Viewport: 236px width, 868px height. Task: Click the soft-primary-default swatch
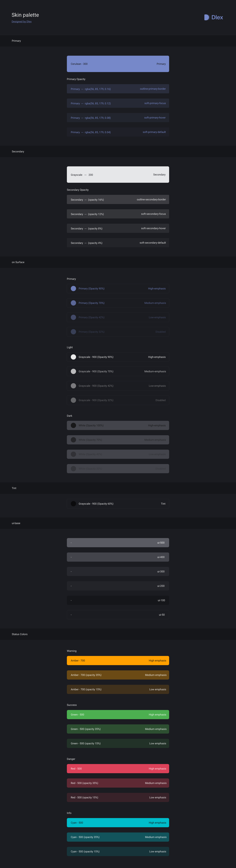coord(118,132)
